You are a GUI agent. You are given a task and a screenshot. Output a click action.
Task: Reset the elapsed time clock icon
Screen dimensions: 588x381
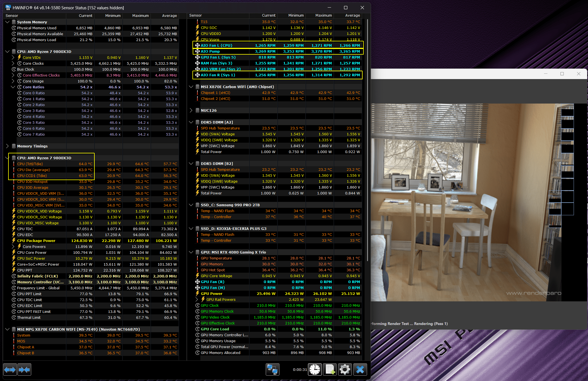[315, 369]
